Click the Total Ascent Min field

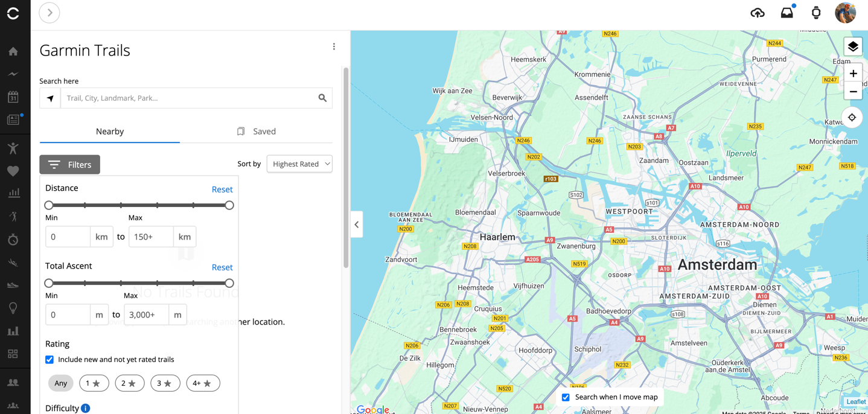pos(68,314)
